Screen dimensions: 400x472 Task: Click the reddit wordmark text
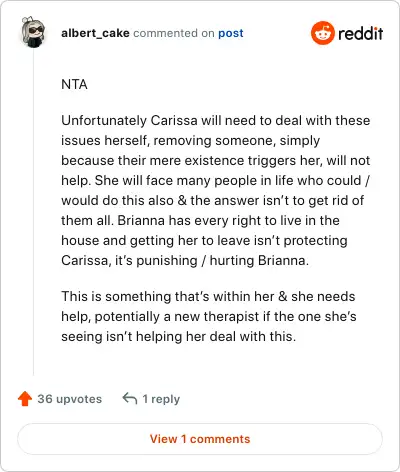pyautogui.click(x=361, y=34)
